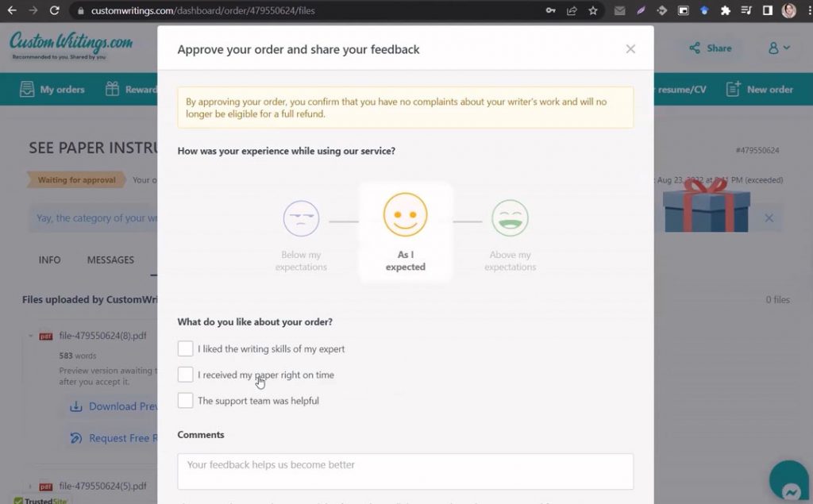Select the 'Below my expectations' sad face

coord(301,218)
